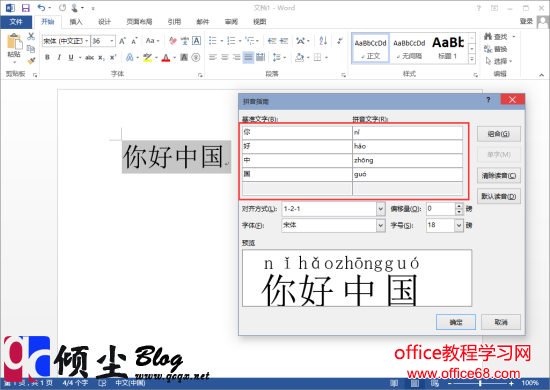Screen dimensions: 550x390
Task: Apply character border to text
Action: tap(196, 41)
